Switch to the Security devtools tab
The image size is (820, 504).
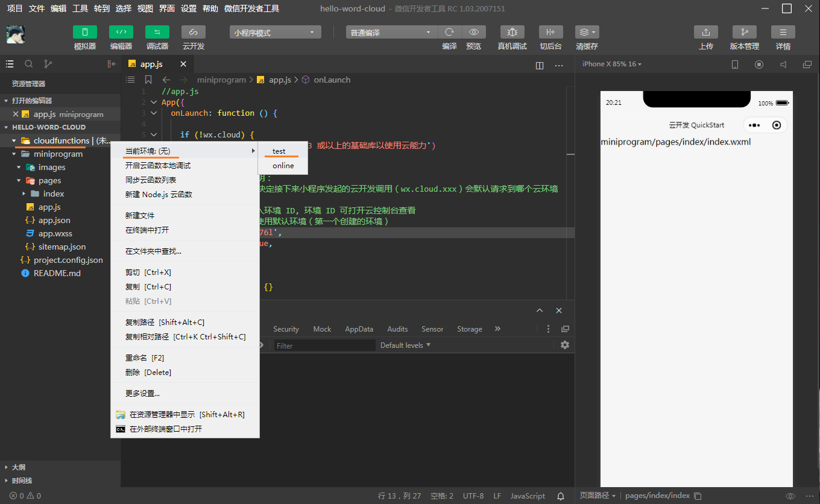pyautogui.click(x=286, y=329)
